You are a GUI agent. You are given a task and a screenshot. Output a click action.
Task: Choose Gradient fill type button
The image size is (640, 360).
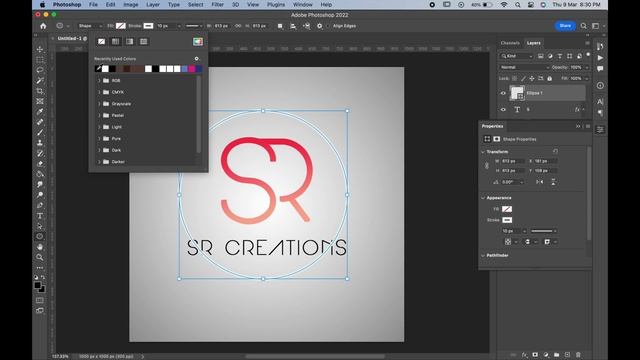tap(129, 41)
